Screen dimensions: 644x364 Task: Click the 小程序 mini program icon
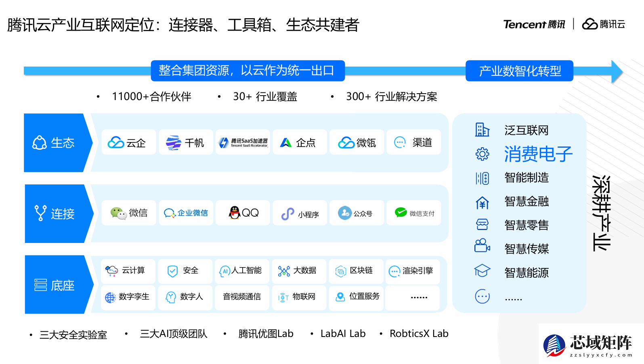(287, 213)
